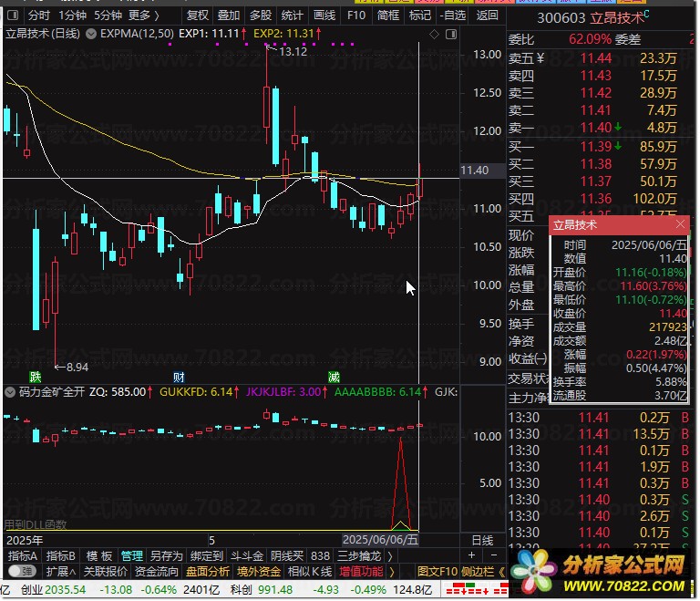Click the 13.5万 trade row at 13:30
Viewport: 700px width, 601px height.
pos(598,434)
